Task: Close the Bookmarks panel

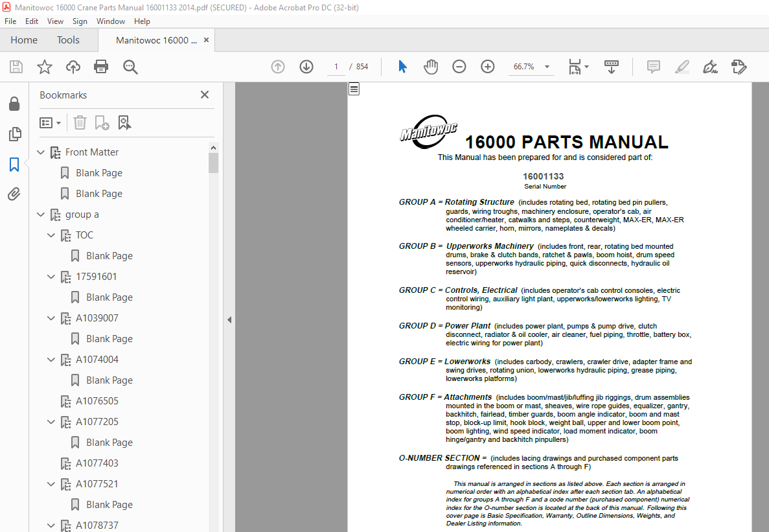Action: [205, 95]
